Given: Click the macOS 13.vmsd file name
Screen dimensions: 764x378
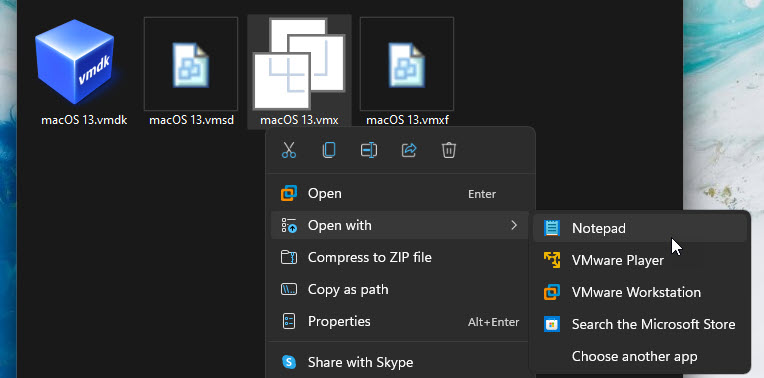Looking at the screenshot, I should pyautogui.click(x=191, y=120).
